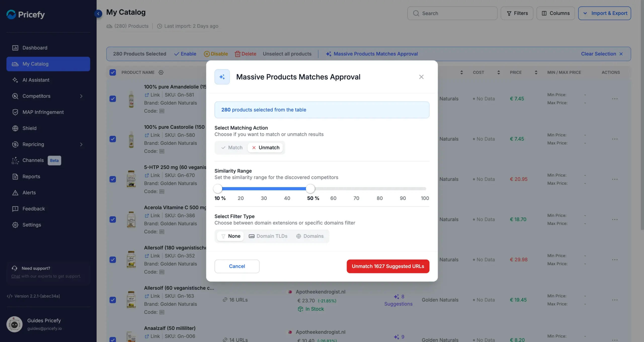
Task: Open the Import & Export dropdown
Action: 605,13
